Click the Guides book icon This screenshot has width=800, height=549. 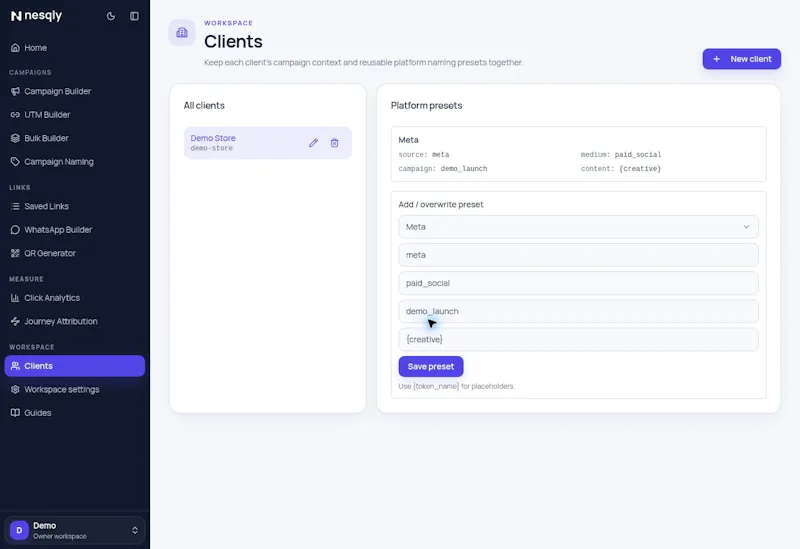click(x=15, y=413)
